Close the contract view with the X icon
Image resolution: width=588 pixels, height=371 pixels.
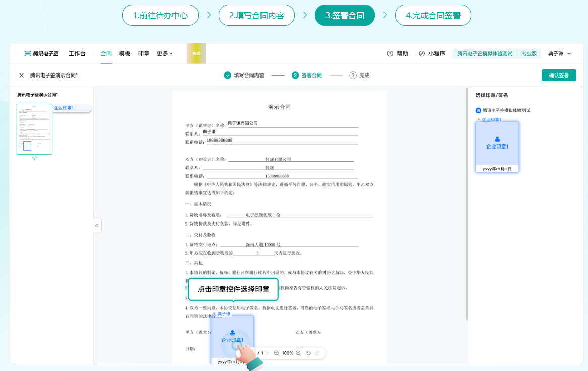tap(21, 75)
